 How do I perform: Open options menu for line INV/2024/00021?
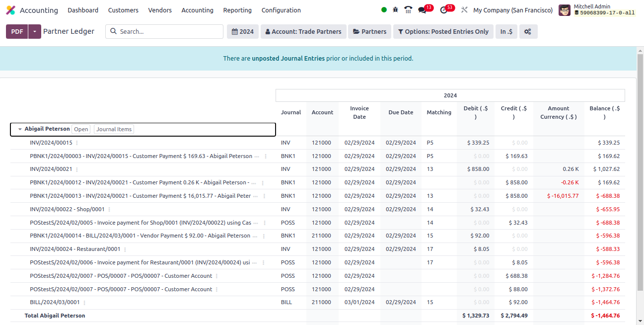tap(77, 169)
